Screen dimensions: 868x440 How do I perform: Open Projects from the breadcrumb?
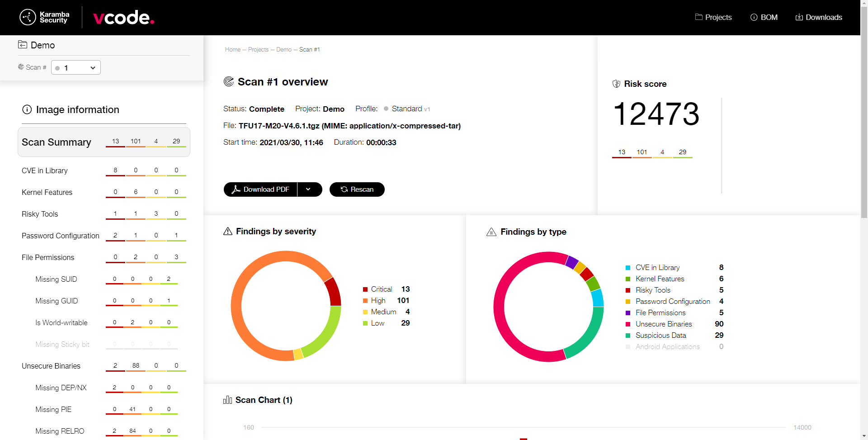tap(258, 49)
